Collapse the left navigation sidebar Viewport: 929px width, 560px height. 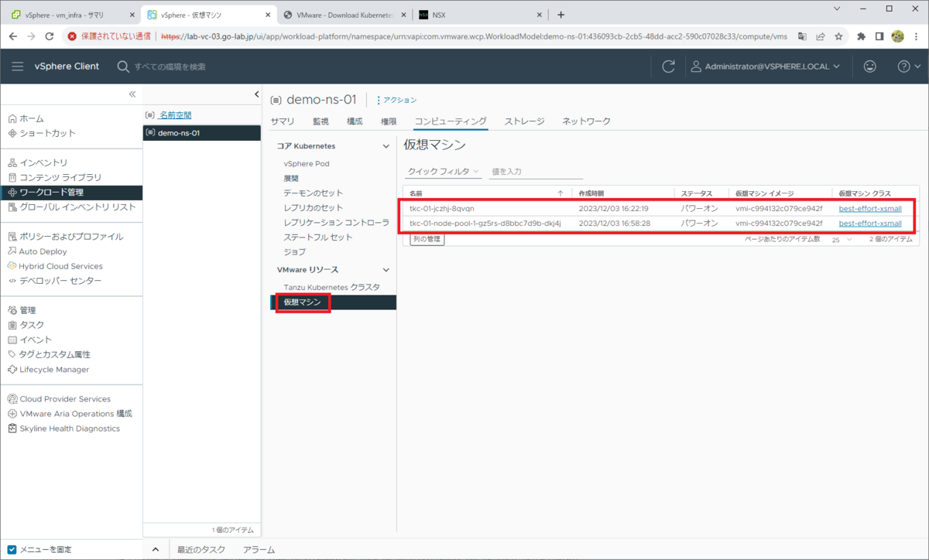pos(132,94)
